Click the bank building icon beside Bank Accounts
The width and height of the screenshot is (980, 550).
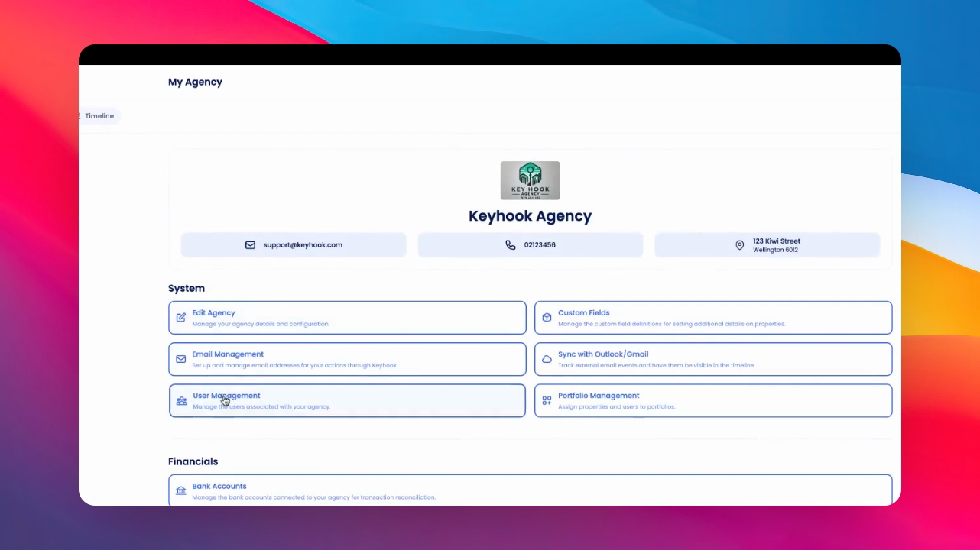(x=181, y=490)
